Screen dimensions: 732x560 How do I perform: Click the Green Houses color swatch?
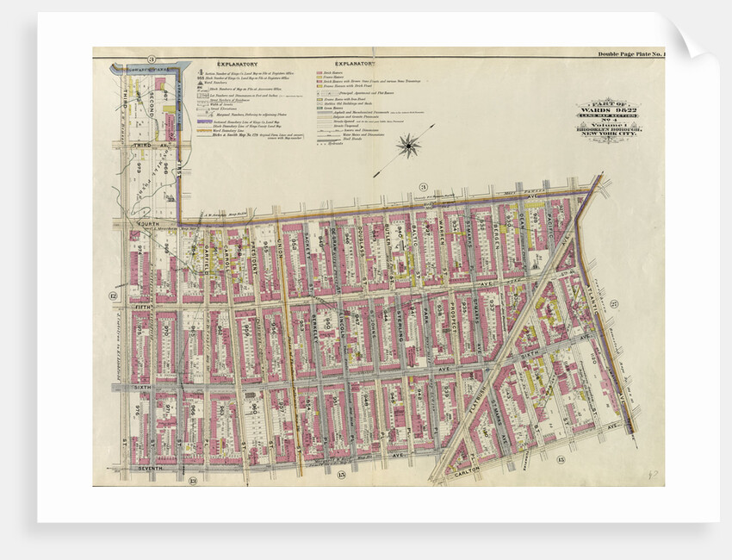[318, 107]
